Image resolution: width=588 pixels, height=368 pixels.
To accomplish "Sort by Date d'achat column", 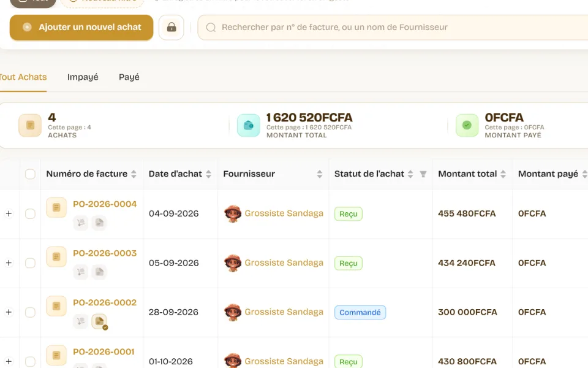I will click(208, 174).
